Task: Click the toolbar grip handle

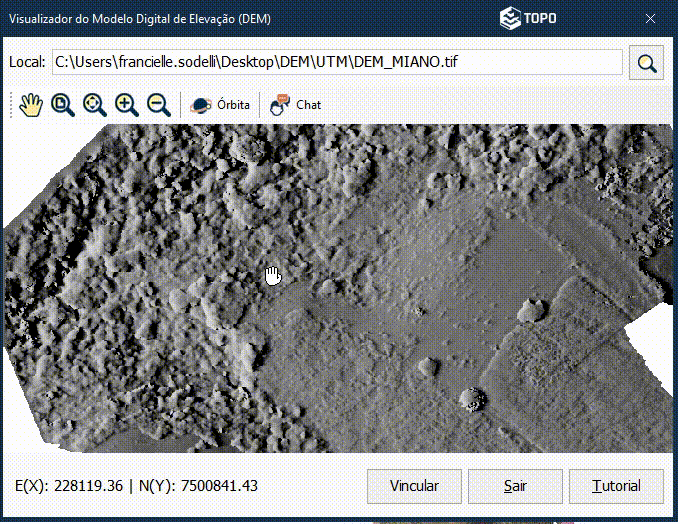Action: click(x=11, y=104)
